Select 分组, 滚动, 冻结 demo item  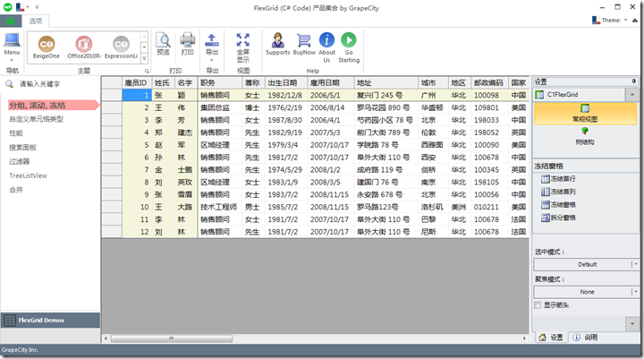[x=53, y=106]
